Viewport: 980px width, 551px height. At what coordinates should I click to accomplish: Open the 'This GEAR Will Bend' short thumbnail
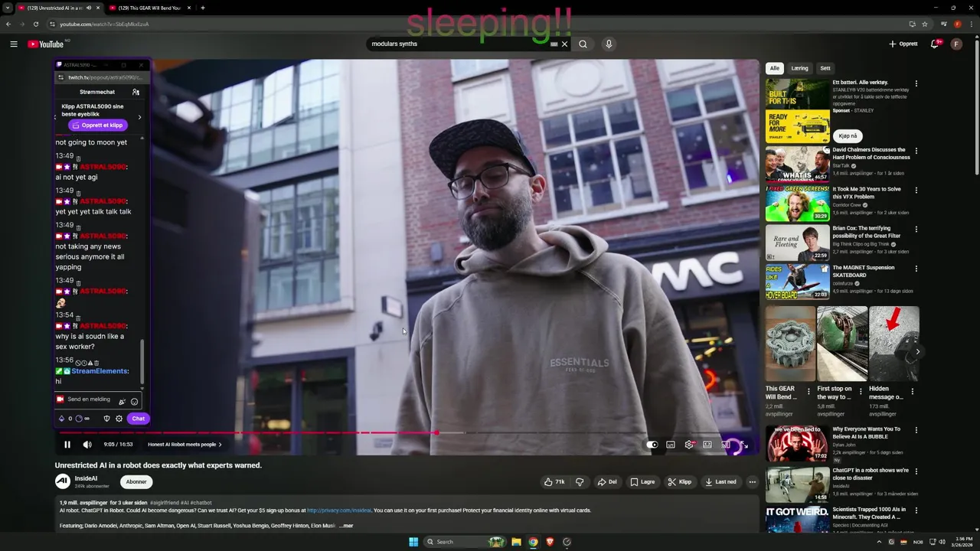coord(790,344)
